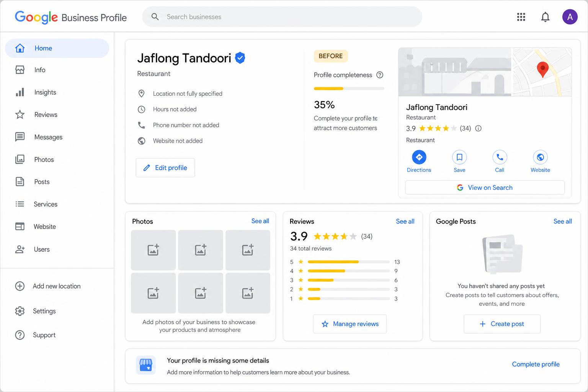This screenshot has width=588, height=392.
Task: Click the Insights bar chart icon
Action: [x=20, y=92]
